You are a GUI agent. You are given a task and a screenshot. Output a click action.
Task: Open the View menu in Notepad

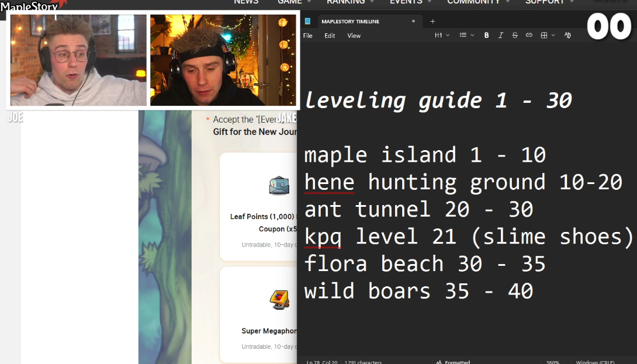[x=354, y=36]
